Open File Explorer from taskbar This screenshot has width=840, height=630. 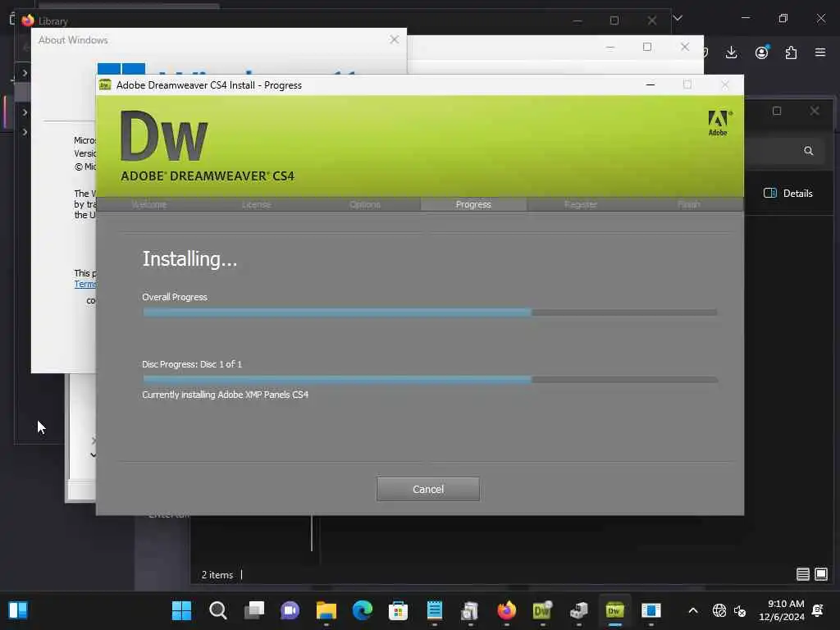coord(326,610)
